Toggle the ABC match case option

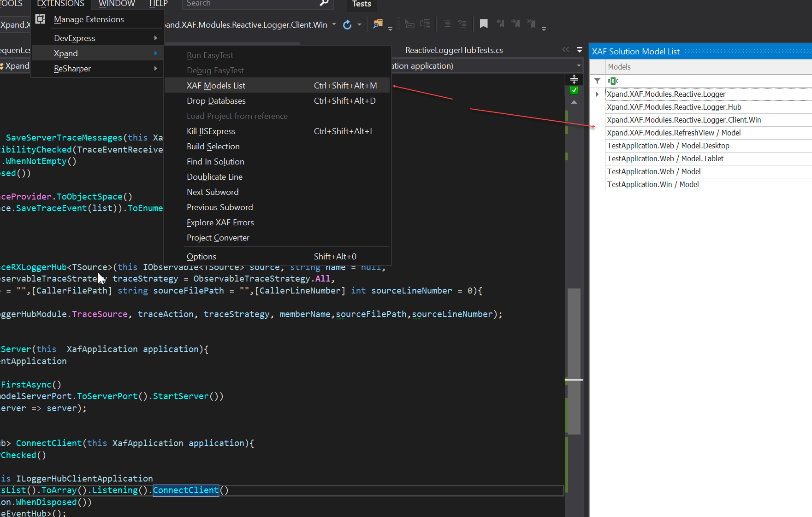pyautogui.click(x=613, y=81)
